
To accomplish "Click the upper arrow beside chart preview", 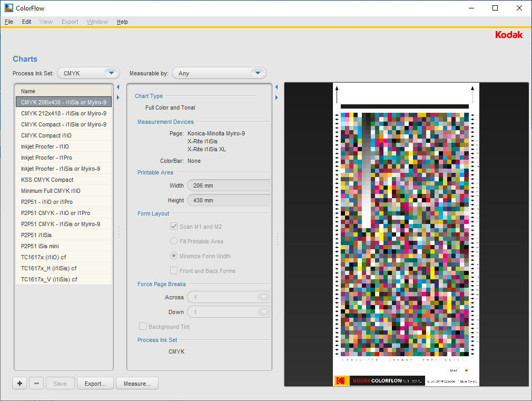I will point(276,87).
